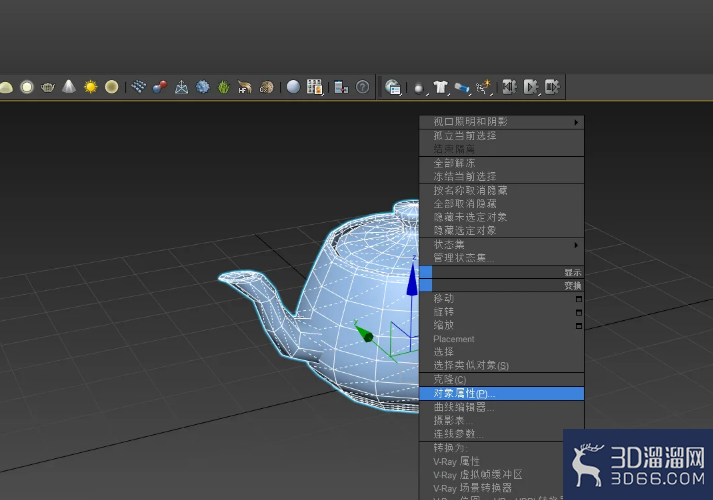Choose the standalone 选择 menu entry
Image resolution: width=713 pixels, height=500 pixels.
coord(502,352)
